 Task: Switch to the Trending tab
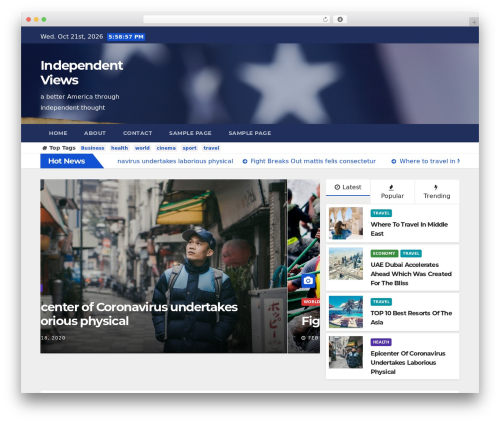click(x=437, y=192)
